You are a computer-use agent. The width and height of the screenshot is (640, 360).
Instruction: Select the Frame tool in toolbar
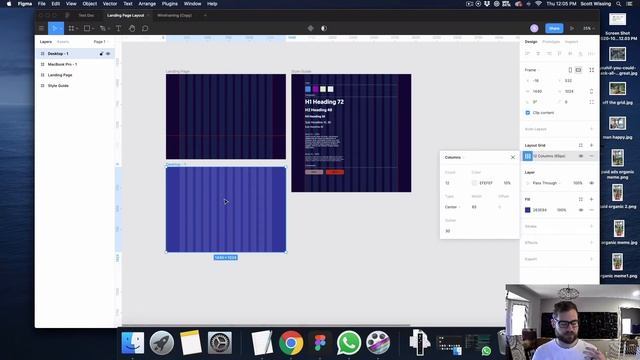[x=71, y=29]
